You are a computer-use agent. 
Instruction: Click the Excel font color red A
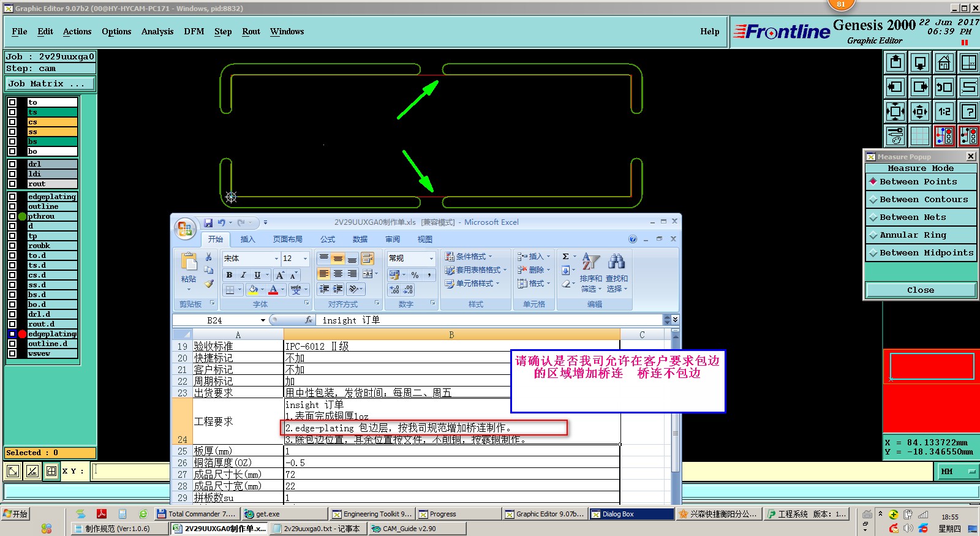pyautogui.click(x=273, y=289)
